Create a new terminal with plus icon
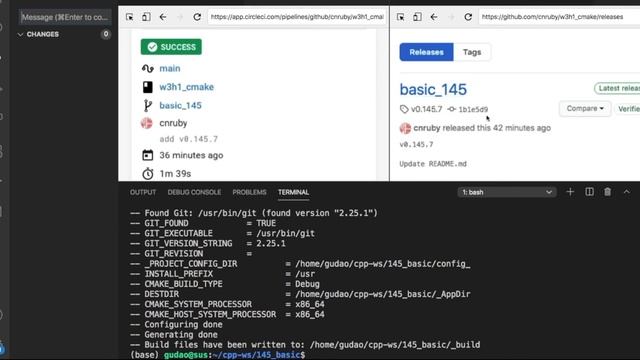The image size is (640, 360). point(570,192)
